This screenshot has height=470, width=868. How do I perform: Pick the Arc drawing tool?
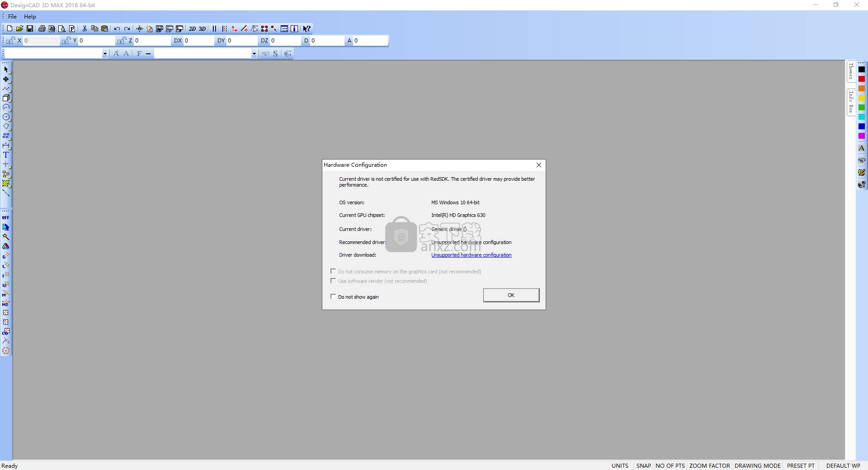pos(6,108)
